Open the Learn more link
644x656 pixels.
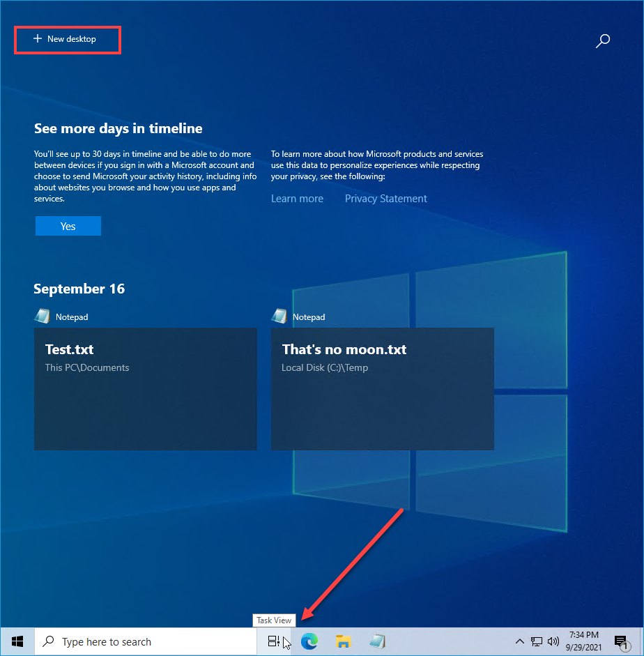tap(297, 199)
